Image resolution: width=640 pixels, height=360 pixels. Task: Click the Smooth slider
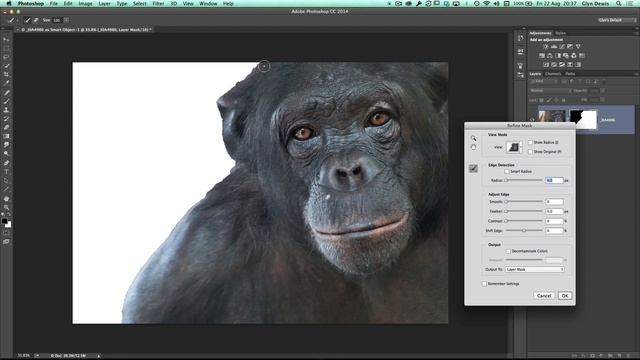524,202
